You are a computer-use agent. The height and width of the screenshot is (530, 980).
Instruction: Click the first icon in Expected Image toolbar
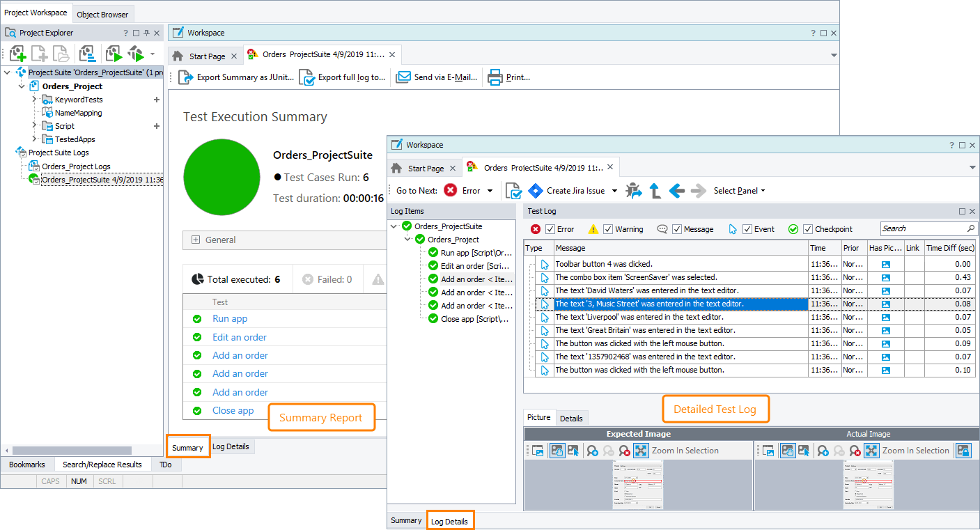pos(538,451)
